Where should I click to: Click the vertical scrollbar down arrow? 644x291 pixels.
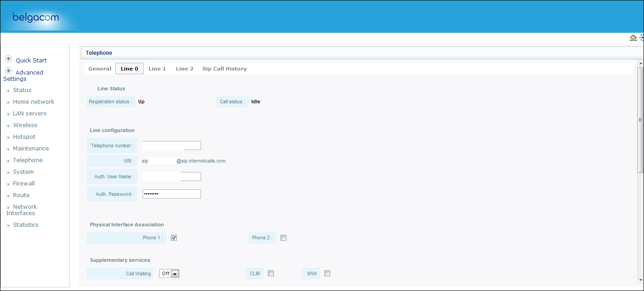(640, 280)
